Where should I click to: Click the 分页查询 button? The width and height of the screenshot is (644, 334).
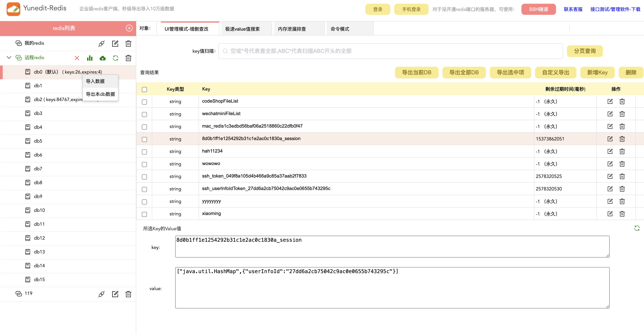pyautogui.click(x=584, y=51)
